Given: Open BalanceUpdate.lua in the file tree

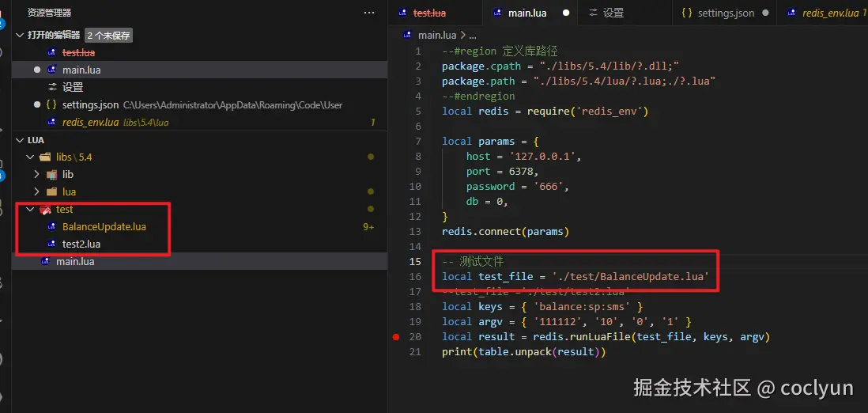Looking at the screenshot, I should pos(104,226).
